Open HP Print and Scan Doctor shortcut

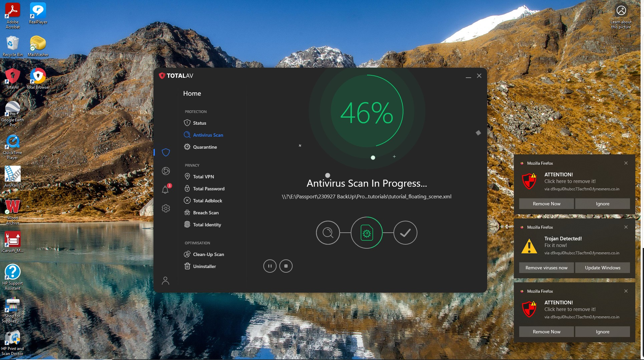tap(13, 343)
